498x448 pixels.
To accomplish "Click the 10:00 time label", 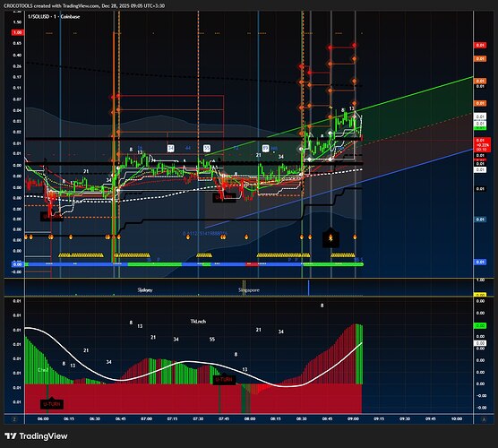I will tap(457, 419).
